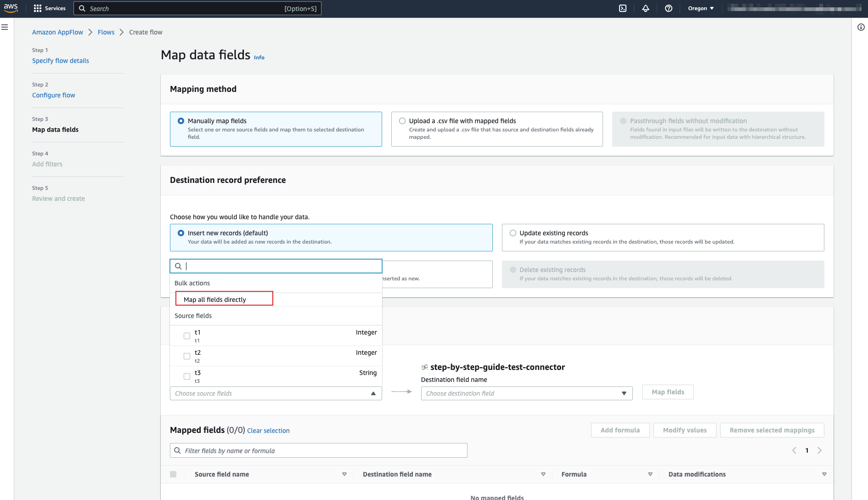Go to next page of mapped fields
868x500 pixels.
click(820, 450)
